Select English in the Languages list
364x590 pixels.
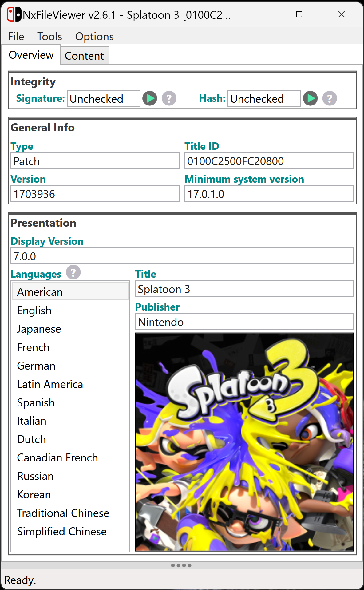[x=70, y=310]
